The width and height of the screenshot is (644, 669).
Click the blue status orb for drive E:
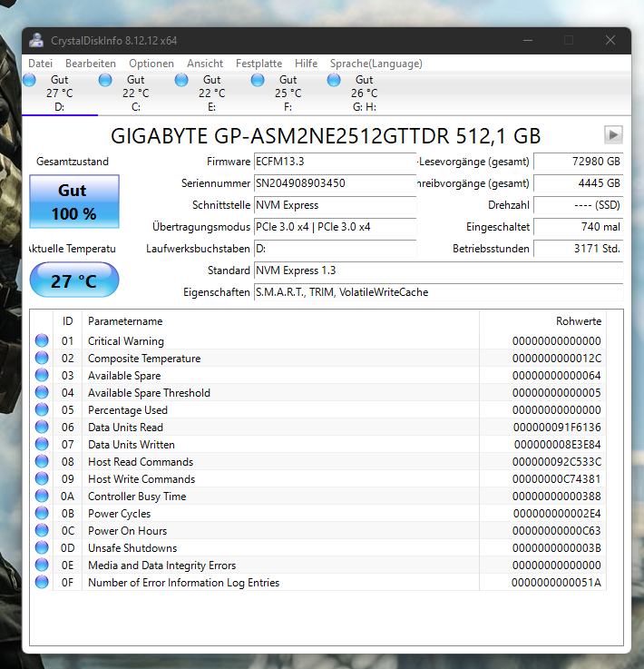[181, 80]
